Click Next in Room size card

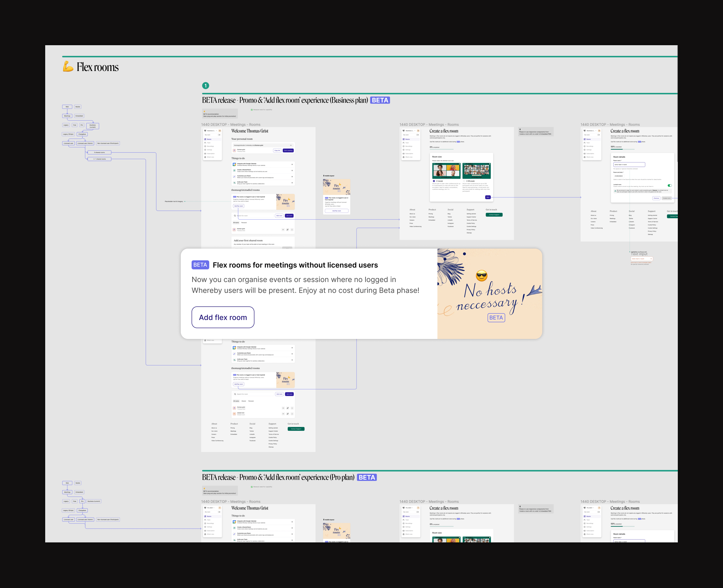point(488,197)
